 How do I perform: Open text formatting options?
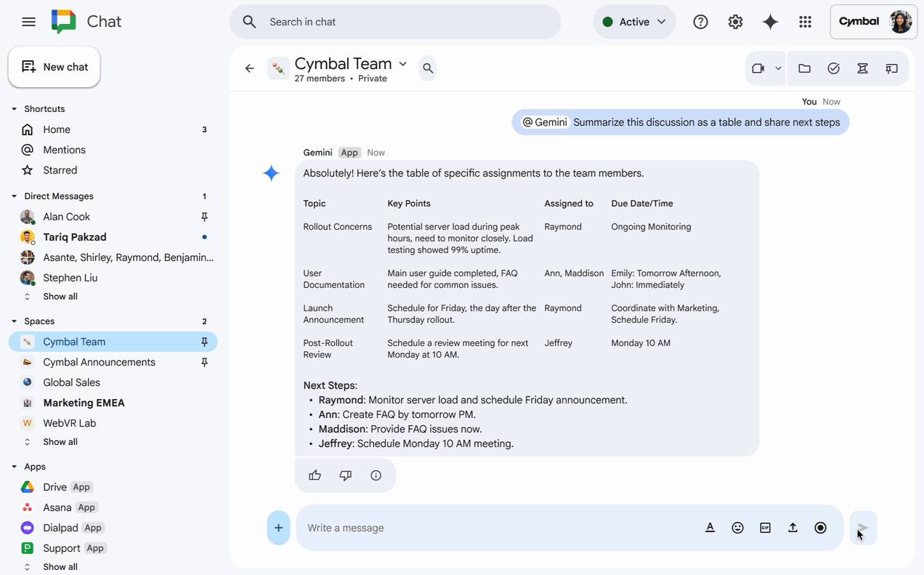(710, 528)
